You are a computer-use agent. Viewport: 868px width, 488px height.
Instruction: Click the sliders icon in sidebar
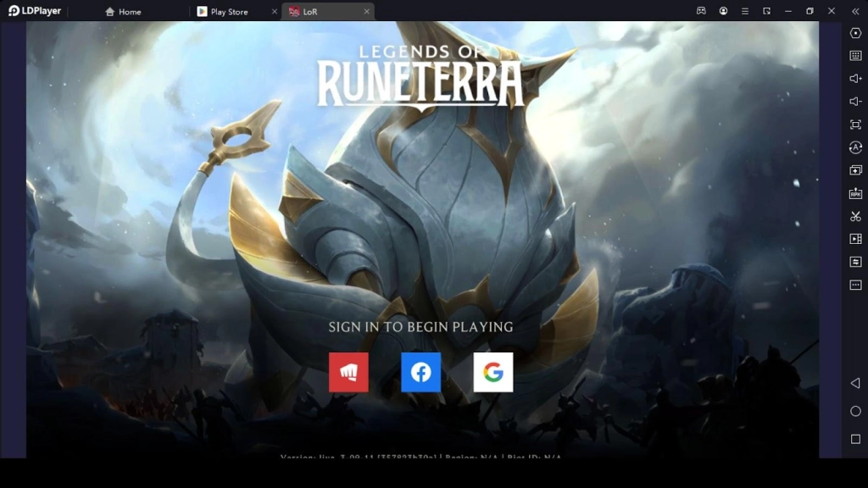[x=855, y=262]
